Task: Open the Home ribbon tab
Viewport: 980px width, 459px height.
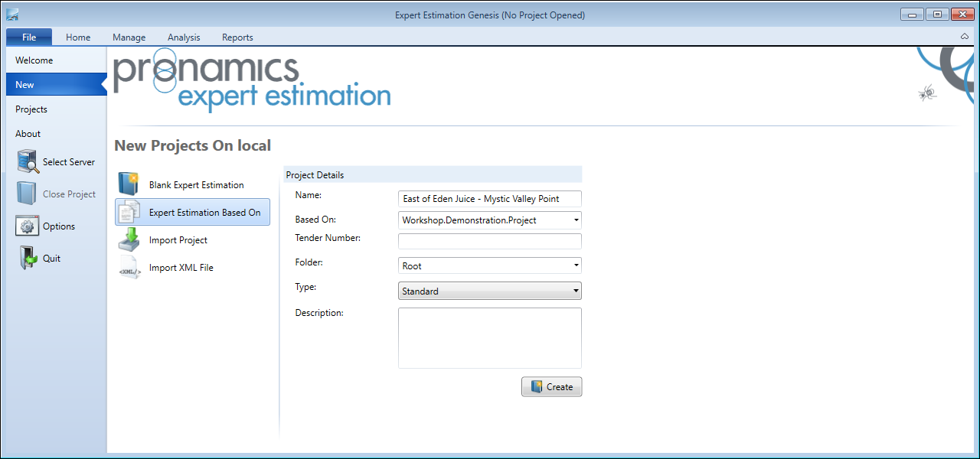Action: coord(78,37)
